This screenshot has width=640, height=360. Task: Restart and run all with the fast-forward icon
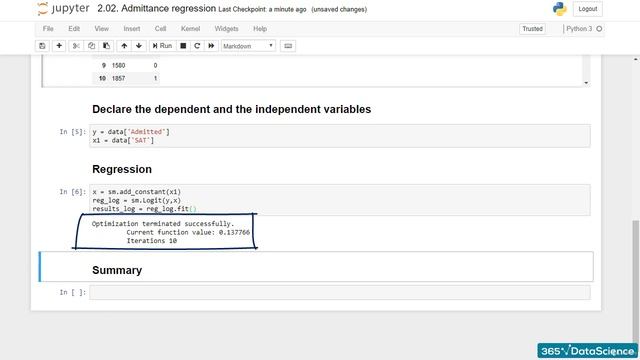[211, 46]
